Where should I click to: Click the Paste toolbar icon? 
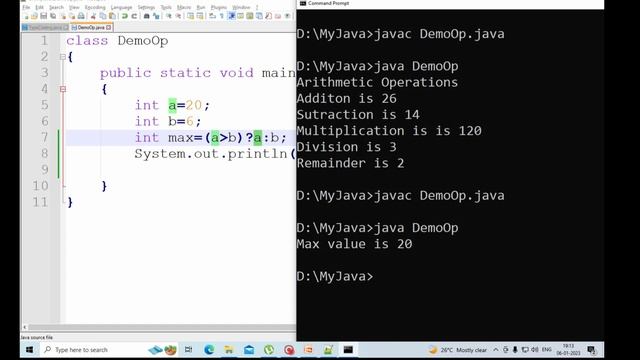coord(112,16)
